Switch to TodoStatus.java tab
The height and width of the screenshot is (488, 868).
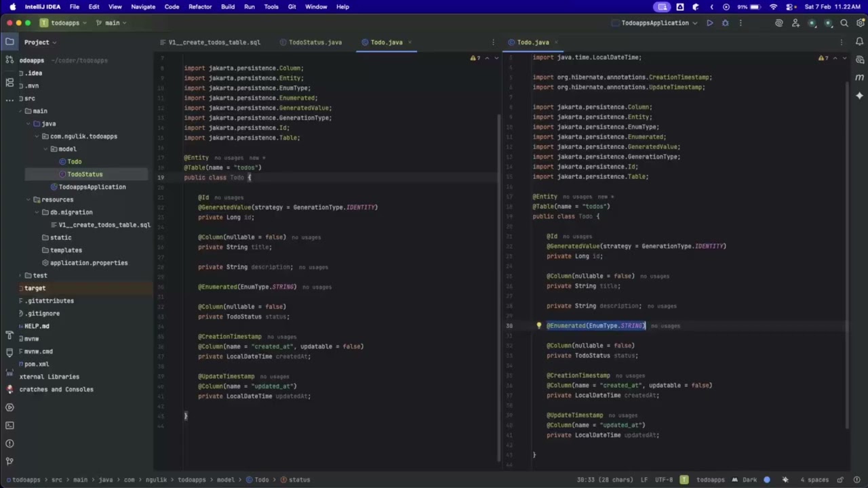311,42
